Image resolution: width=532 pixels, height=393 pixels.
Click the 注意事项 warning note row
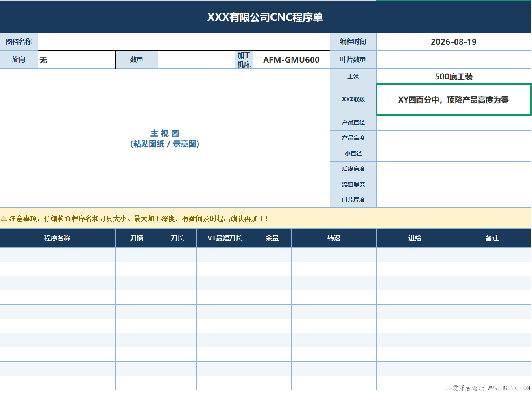(x=266, y=218)
